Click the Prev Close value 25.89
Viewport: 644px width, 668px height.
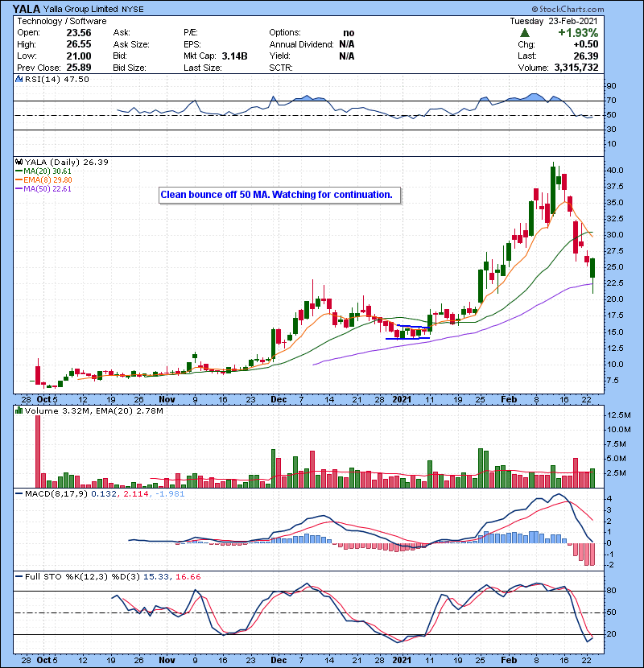tap(79, 68)
